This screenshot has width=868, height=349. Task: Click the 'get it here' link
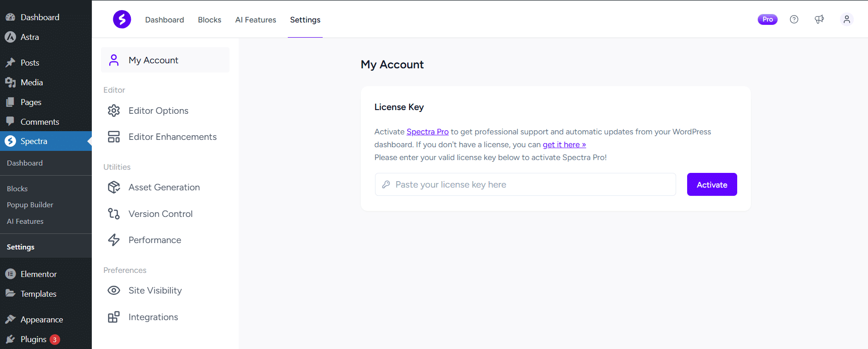point(564,144)
